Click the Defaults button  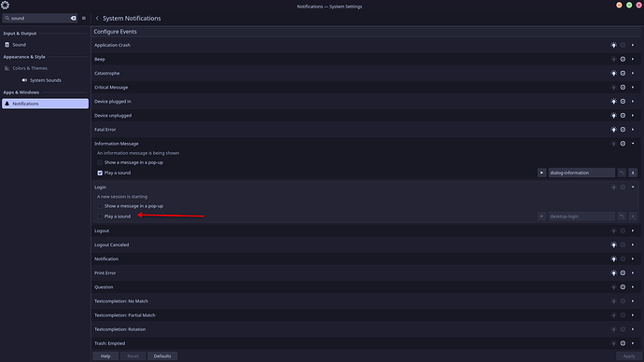(162, 356)
